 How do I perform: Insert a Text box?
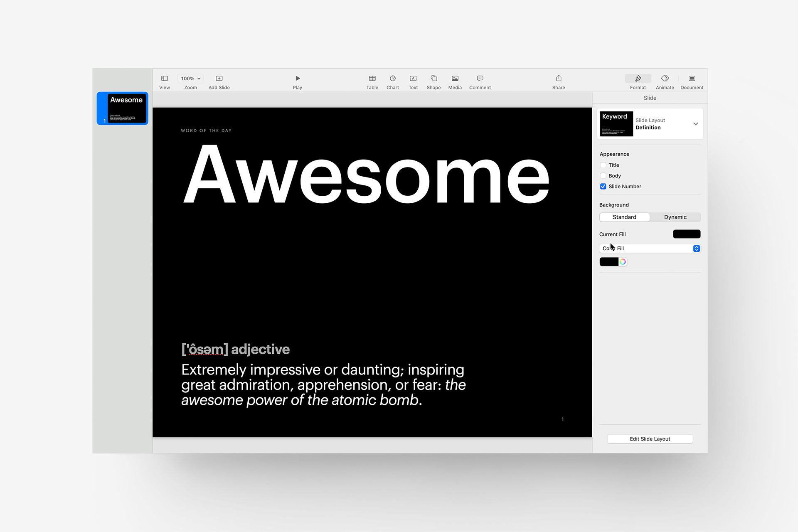[413, 81]
